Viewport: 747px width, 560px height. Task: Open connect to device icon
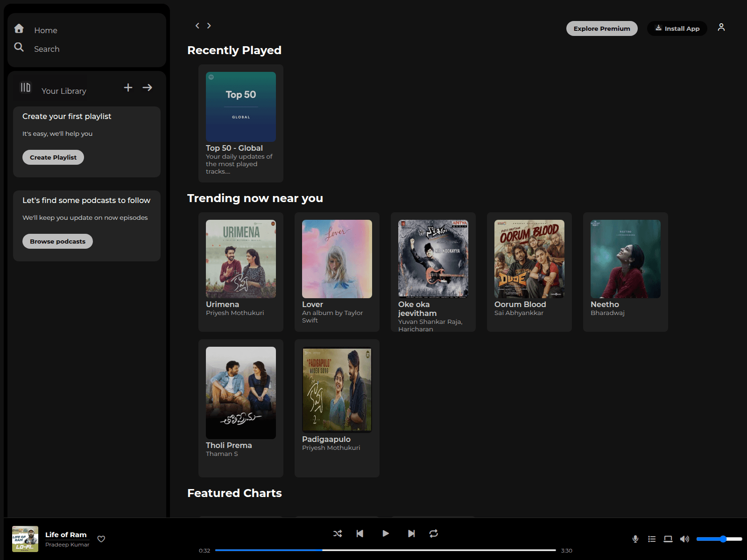668,539
